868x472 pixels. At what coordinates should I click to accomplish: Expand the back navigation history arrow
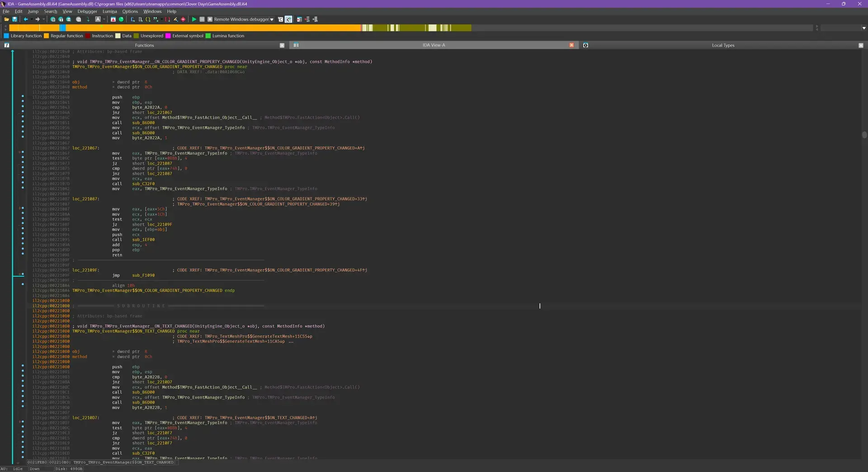32,19
